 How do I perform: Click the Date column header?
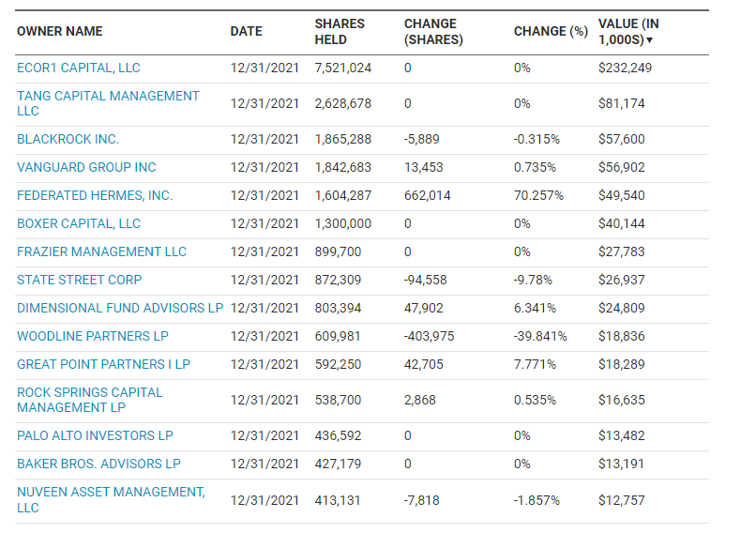(246, 31)
